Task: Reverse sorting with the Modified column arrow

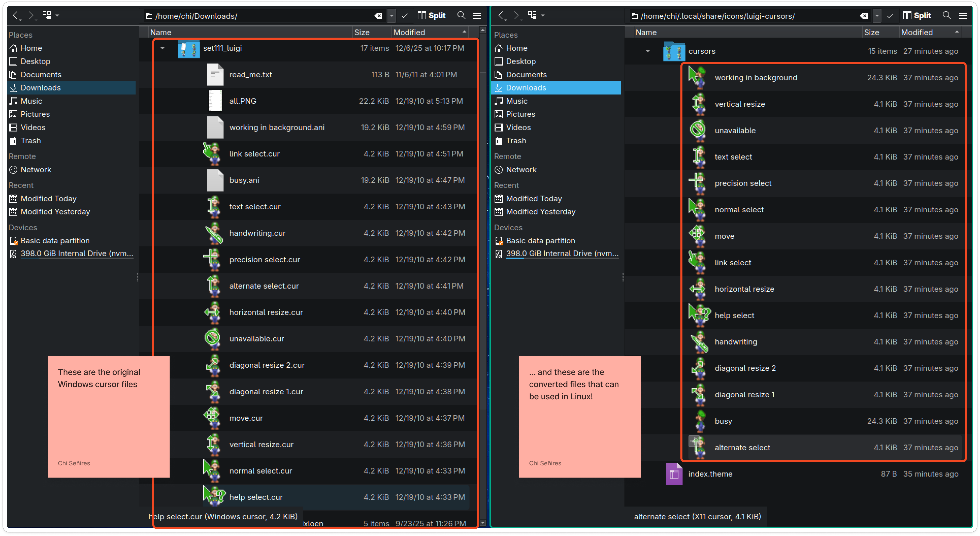Action: click(464, 32)
